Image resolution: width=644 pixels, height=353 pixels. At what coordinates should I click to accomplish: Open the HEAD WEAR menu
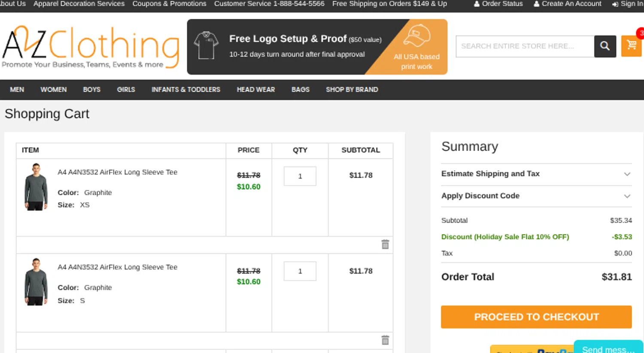point(256,90)
